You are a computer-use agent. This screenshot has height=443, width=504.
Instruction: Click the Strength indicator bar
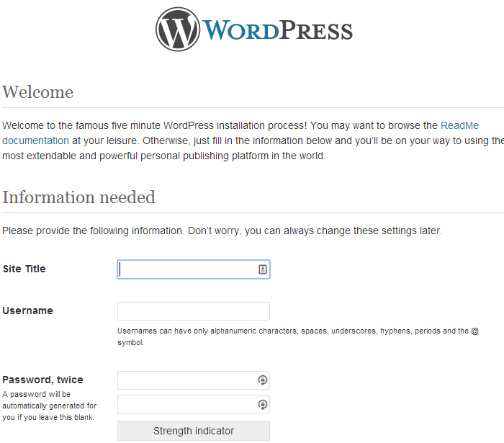tap(194, 431)
